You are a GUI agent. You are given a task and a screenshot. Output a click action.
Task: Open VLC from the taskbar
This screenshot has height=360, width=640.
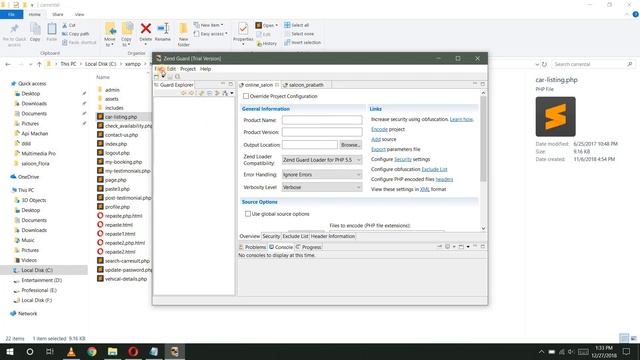71,351
